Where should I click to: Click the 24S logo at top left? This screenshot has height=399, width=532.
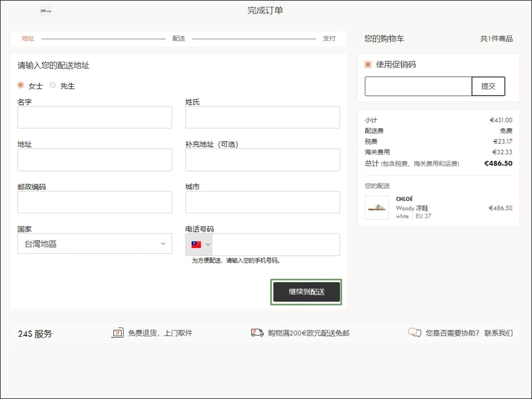(x=45, y=11)
